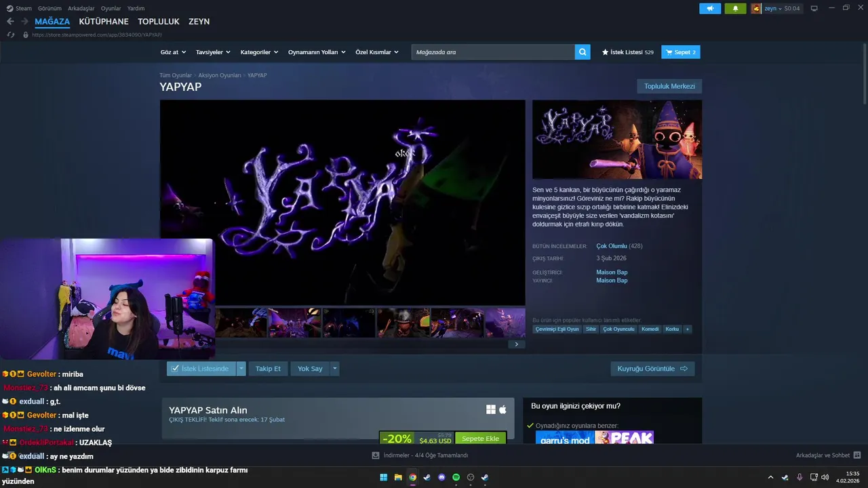Show hidden system tray icons
Viewport: 868px width, 488px height.
[x=770, y=477]
